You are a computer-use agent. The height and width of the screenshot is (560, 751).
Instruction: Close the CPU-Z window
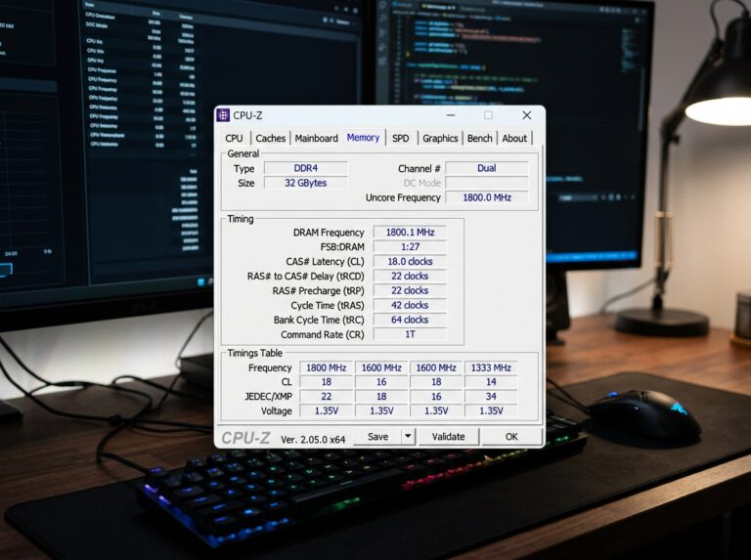(x=526, y=115)
